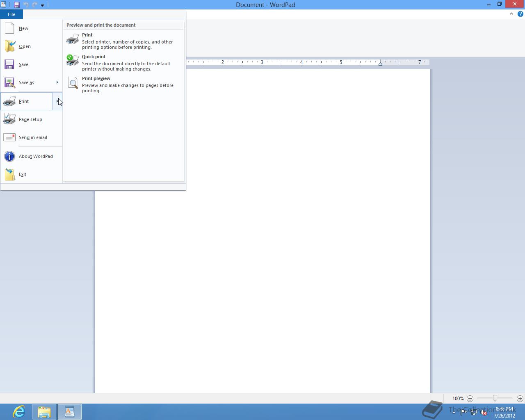Click the Print preview magnifier icon

(73, 82)
